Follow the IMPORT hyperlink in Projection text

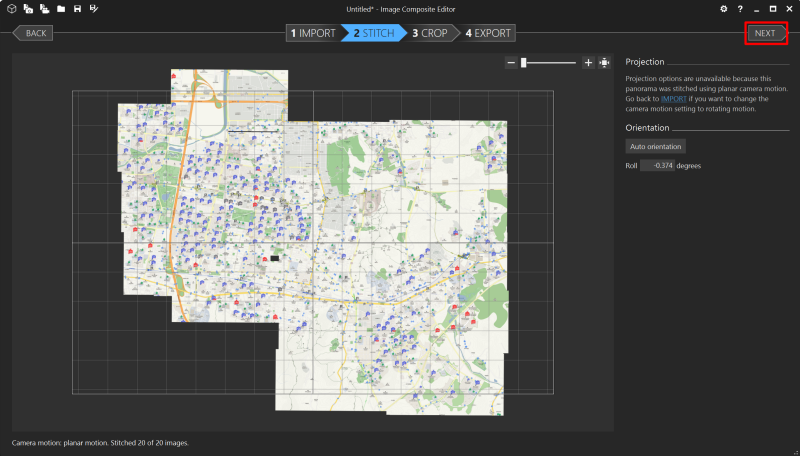pyautogui.click(x=672, y=99)
